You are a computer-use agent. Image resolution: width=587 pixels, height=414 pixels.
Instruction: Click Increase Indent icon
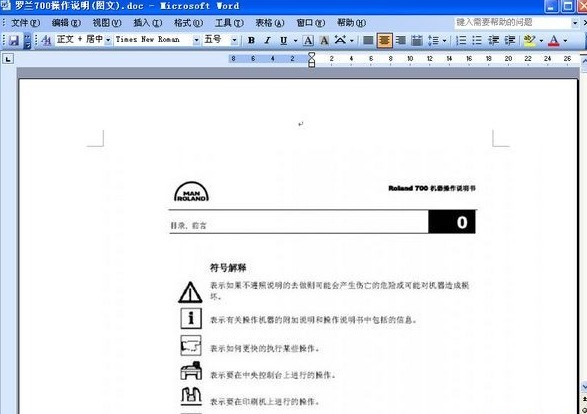(510, 40)
